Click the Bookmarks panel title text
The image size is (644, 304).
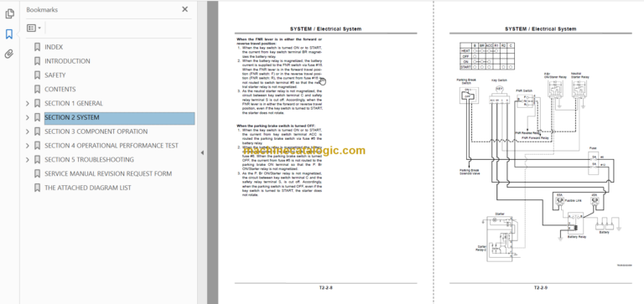[42, 9]
